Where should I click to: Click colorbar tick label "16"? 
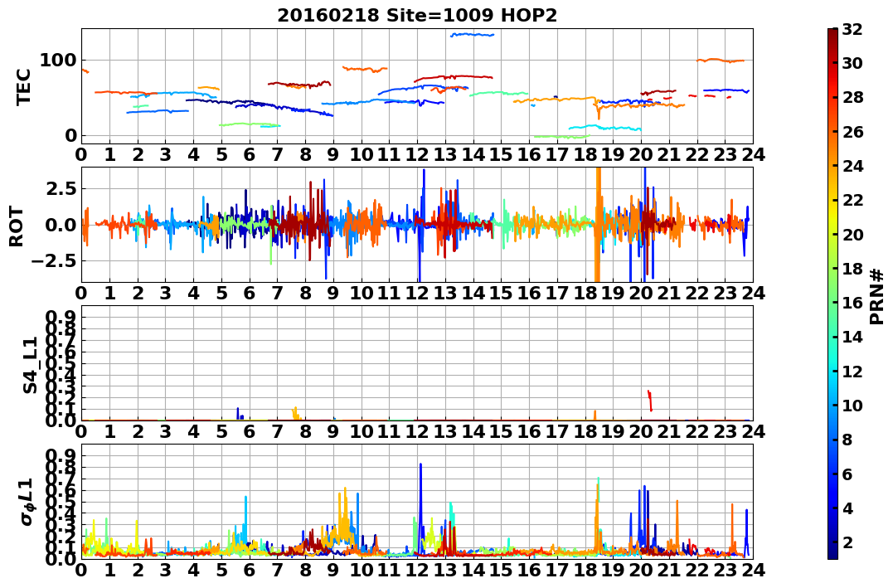pos(852,303)
